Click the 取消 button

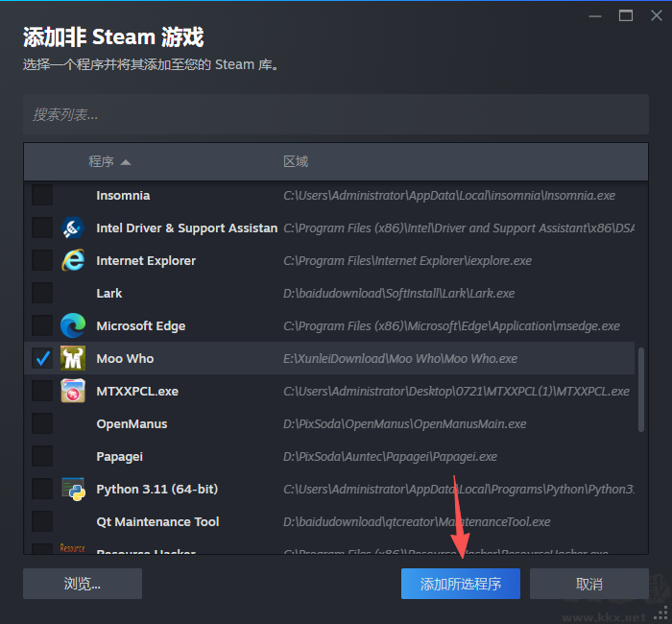point(589,584)
